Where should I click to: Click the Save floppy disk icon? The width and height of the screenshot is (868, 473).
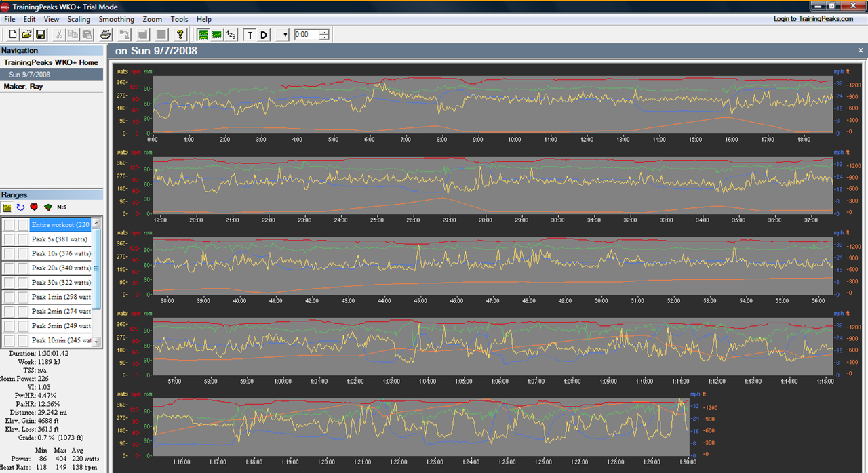41,34
